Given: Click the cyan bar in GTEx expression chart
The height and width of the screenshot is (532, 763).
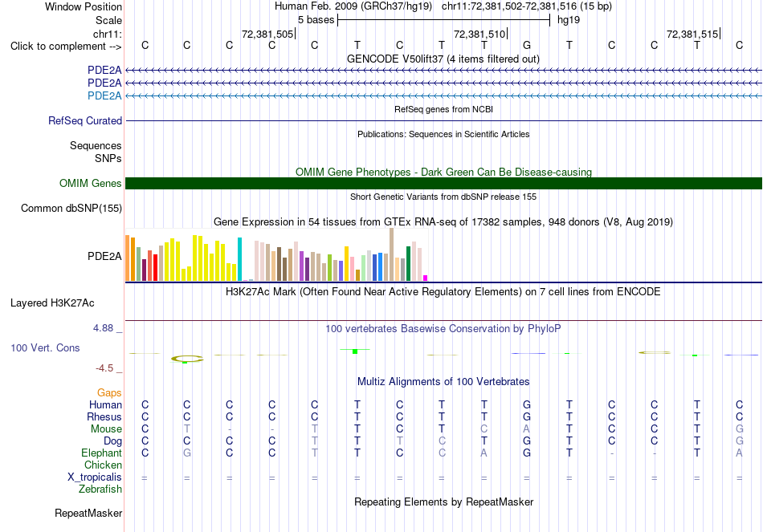Looking at the screenshot, I should coord(239,259).
